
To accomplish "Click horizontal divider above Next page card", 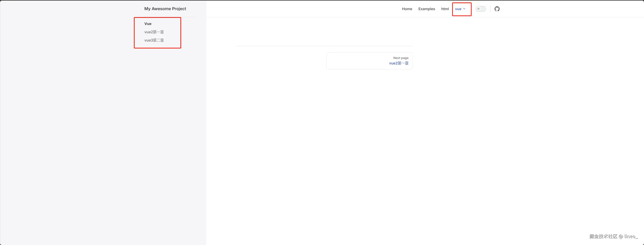I will point(324,46).
